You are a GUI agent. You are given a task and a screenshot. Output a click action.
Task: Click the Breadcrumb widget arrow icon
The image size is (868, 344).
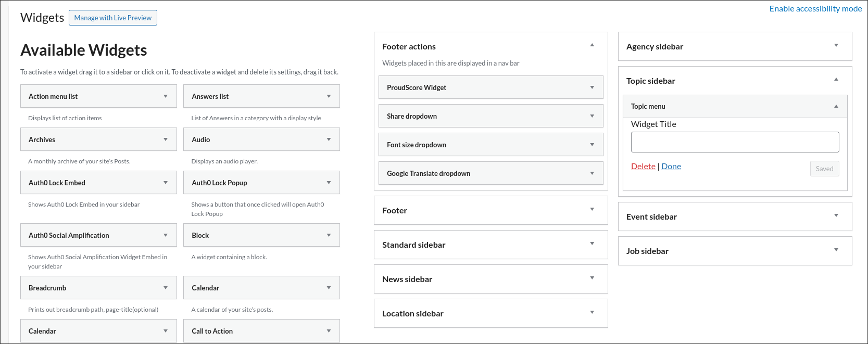pyautogui.click(x=166, y=288)
